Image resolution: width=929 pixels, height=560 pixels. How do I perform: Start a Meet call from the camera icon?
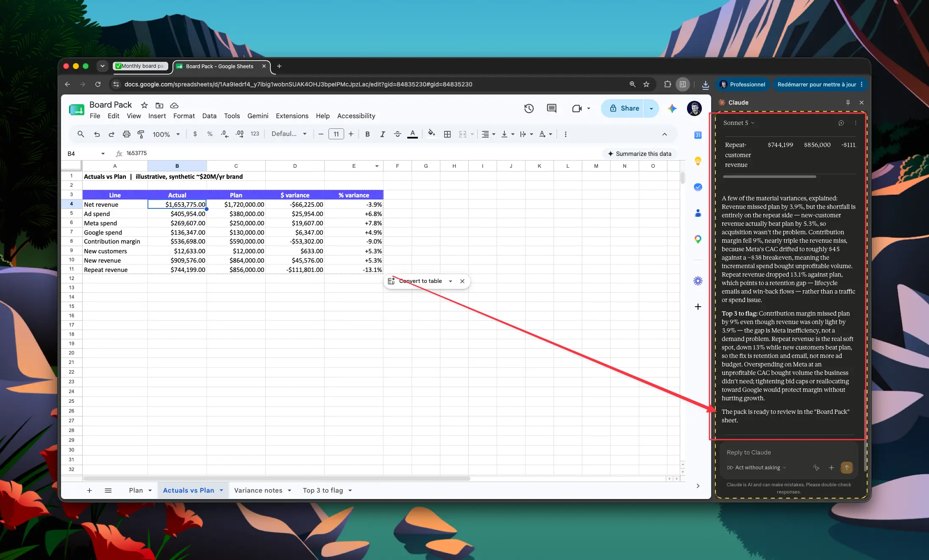(577, 108)
